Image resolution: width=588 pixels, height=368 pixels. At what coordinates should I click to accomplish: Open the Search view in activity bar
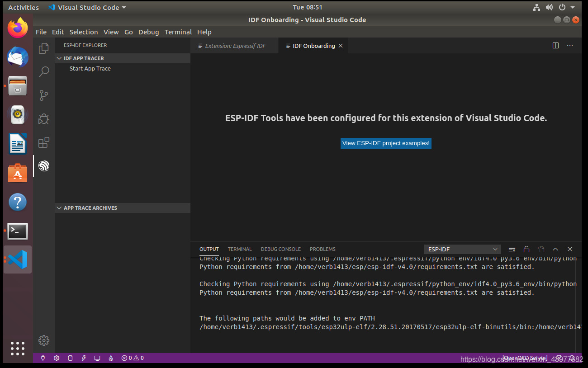point(44,72)
